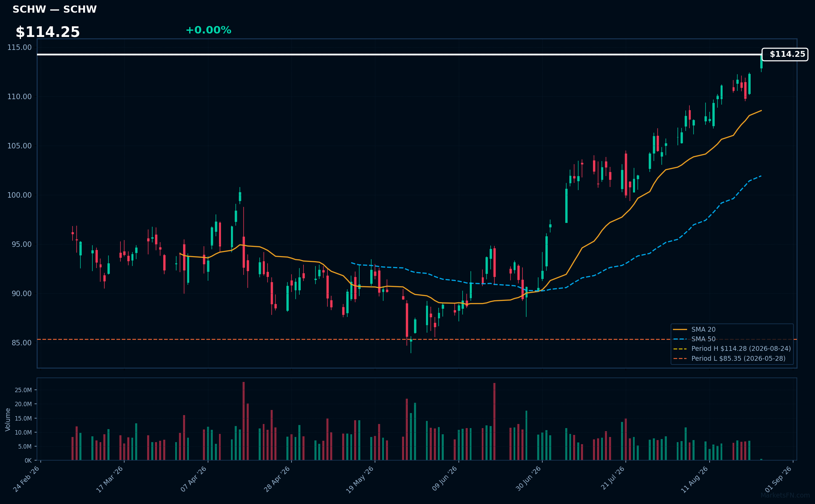Viewport: 815px width, 504px height.
Task: Click the 10.0M volume axis label
Action: point(23,432)
